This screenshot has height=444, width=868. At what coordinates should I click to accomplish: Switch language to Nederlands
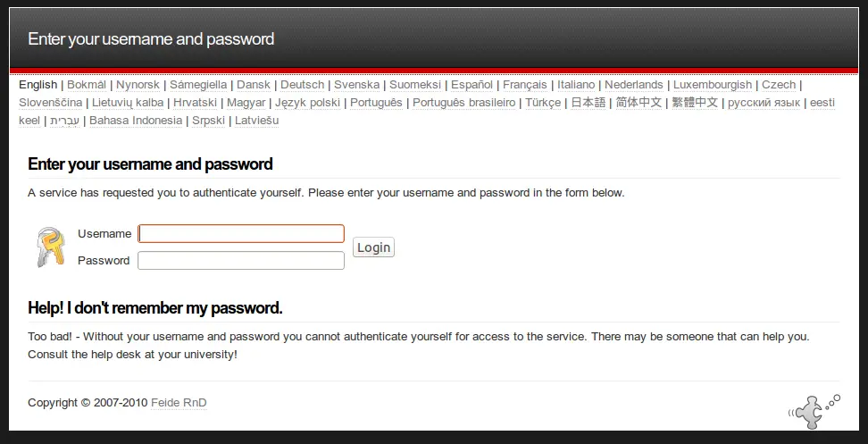point(634,85)
